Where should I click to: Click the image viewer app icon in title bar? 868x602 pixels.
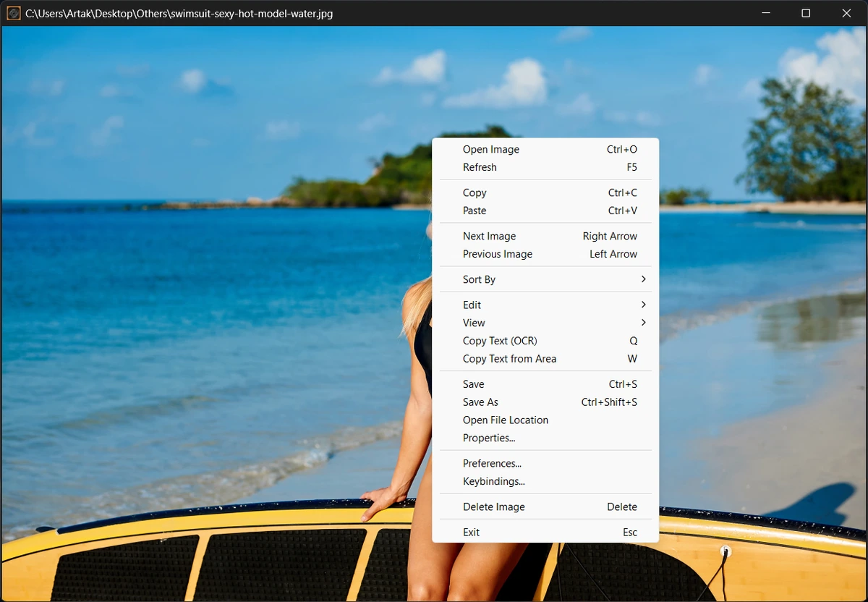pos(13,13)
